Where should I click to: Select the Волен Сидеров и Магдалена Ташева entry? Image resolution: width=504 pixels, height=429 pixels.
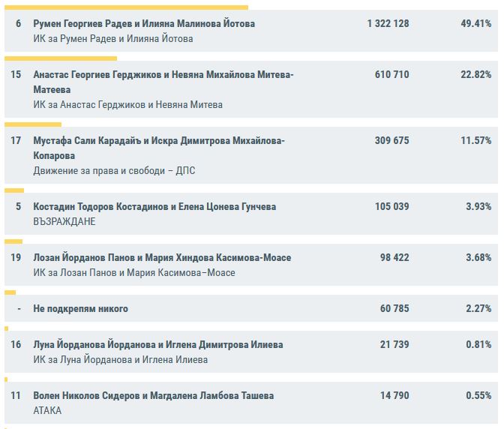pyautogui.click(x=154, y=396)
